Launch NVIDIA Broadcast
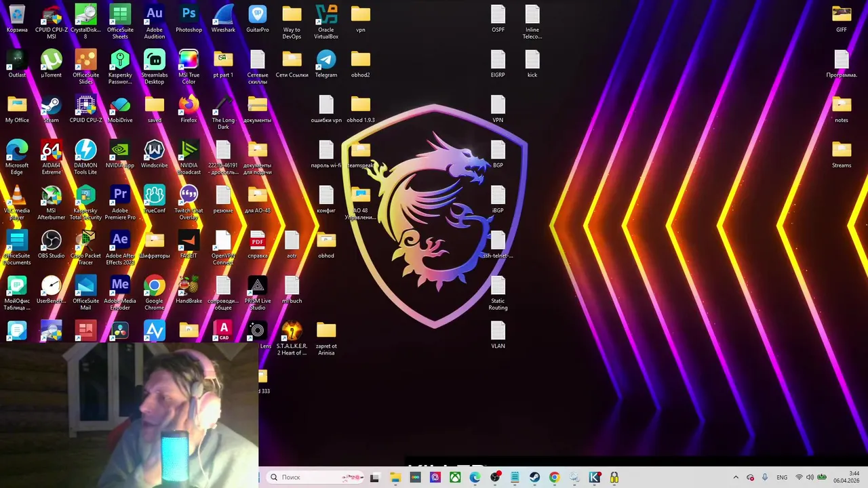This screenshot has height=488, width=868. [x=189, y=158]
